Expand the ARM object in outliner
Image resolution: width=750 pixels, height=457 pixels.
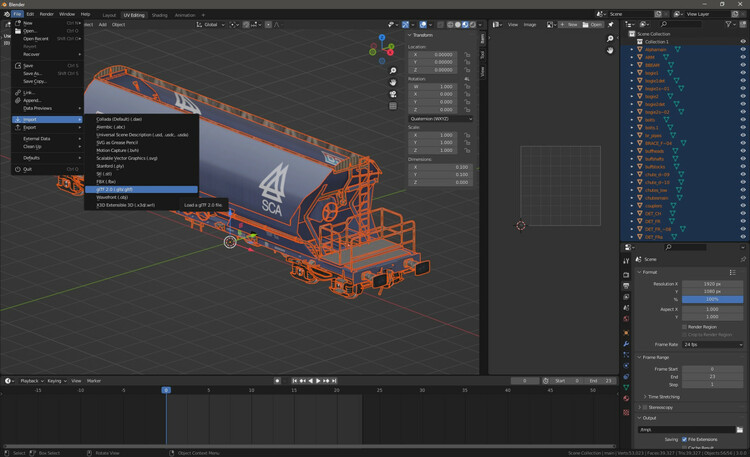[631, 57]
